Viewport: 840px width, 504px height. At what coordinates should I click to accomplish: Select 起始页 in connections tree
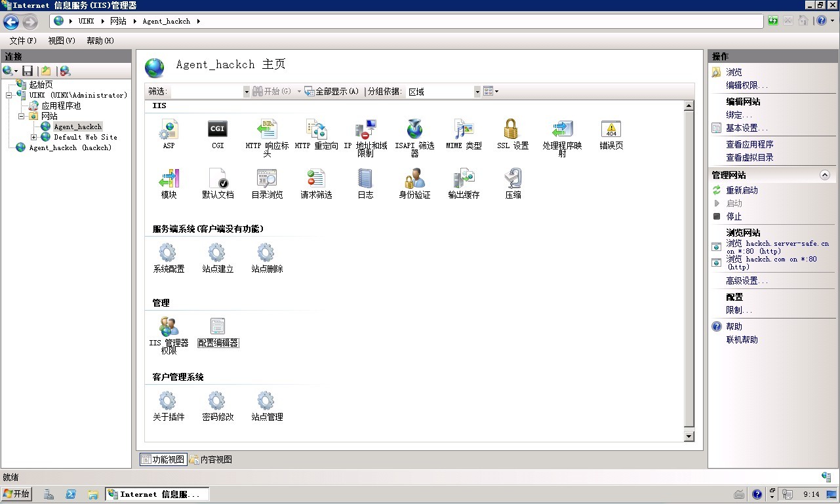point(41,85)
